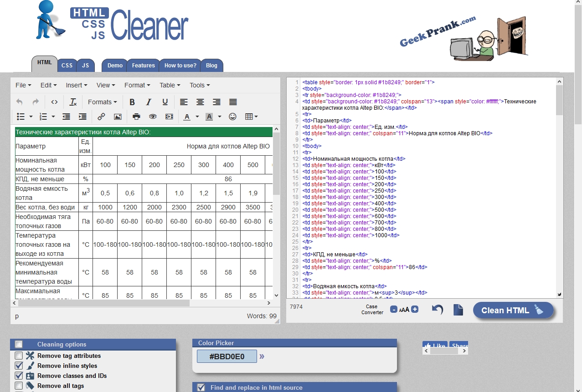Click the italic formatting icon
This screenshot has height=392, width=582.
[x=149, y=102]
